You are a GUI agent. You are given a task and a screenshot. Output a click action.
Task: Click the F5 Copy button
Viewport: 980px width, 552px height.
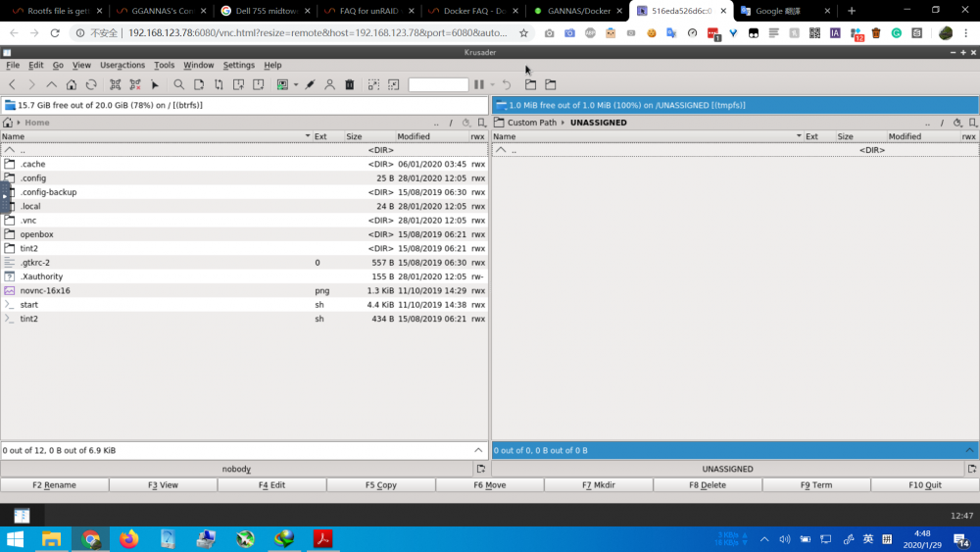click(x=381, y=485)
